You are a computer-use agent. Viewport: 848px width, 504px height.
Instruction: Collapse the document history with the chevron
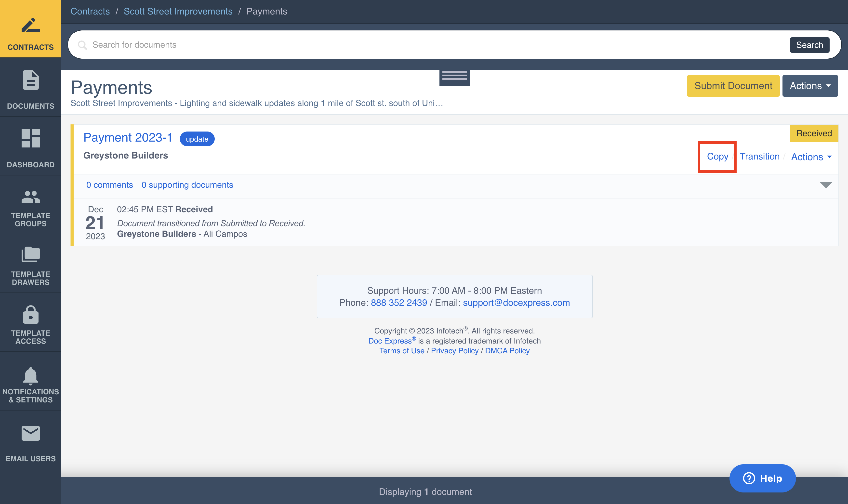[x=826, y=185]
